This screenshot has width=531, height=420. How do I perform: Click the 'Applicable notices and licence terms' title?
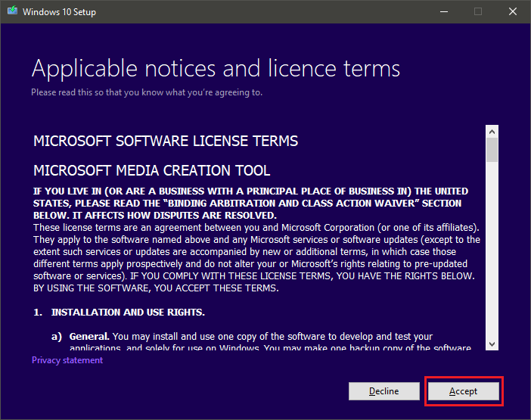coord(216,69)
